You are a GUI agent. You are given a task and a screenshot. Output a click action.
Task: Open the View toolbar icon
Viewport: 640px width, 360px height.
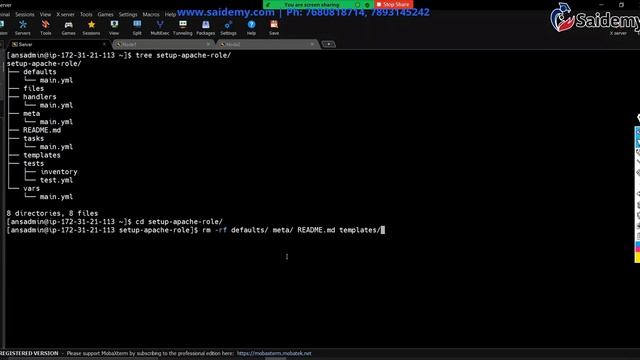point(114,27)
